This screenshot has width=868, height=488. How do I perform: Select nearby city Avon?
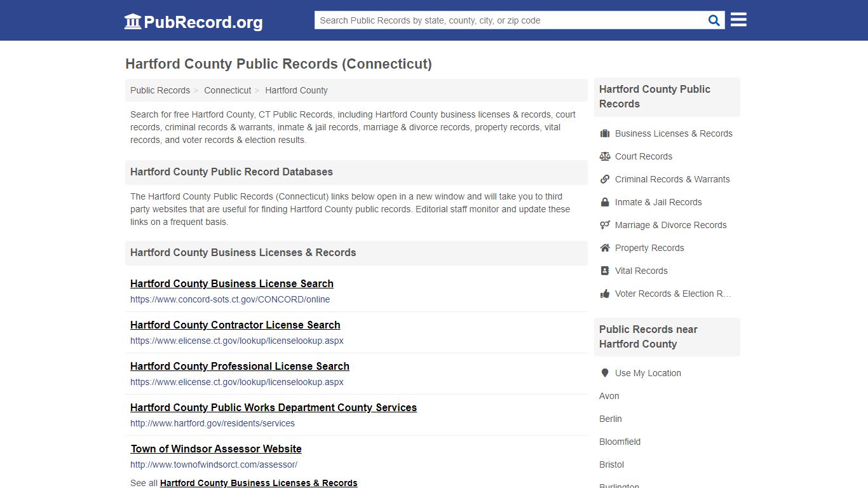click(609, 396)
